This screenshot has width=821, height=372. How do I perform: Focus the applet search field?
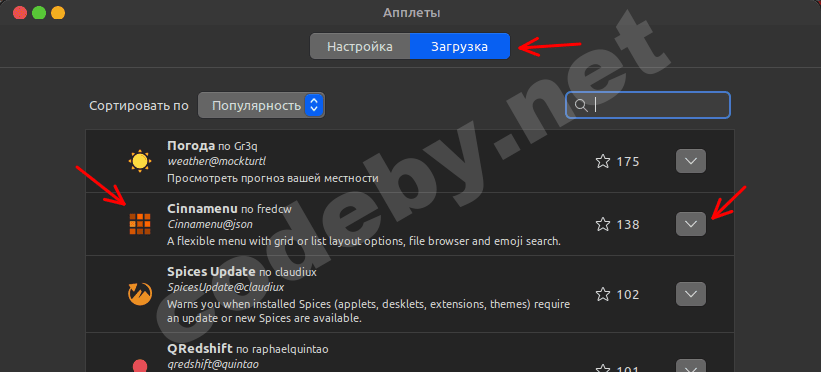[x=648, y=105]
